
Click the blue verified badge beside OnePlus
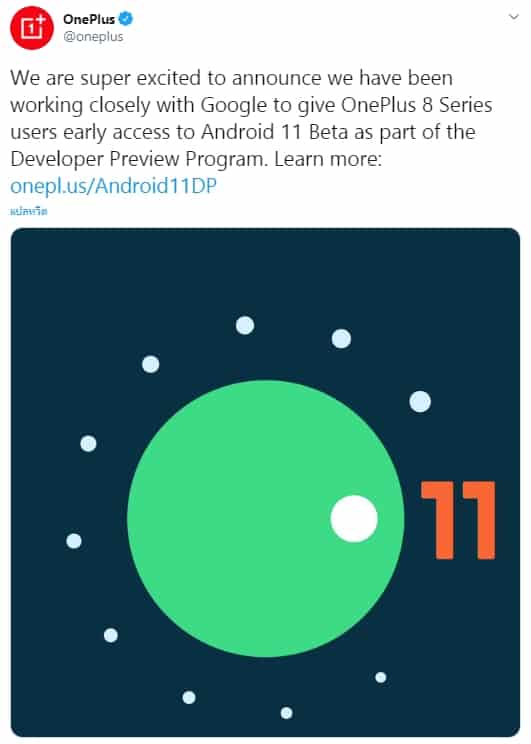coord(126,19)
